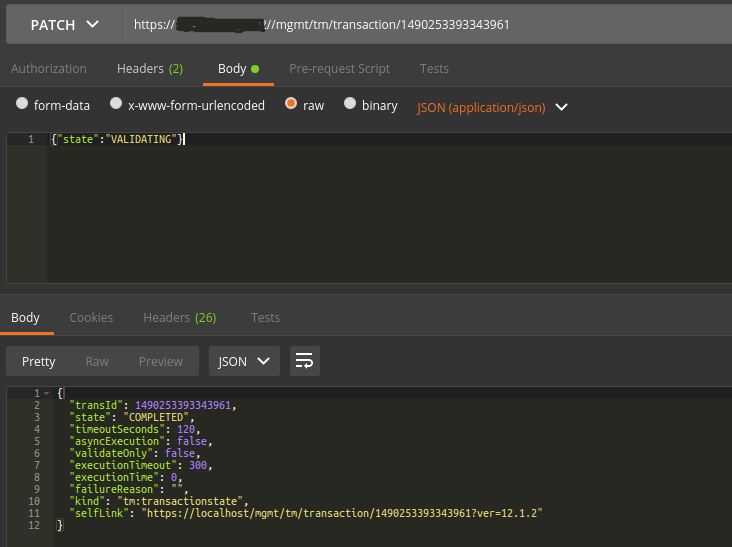
Task: Click the request URL input field
Action: click(x=420, y=24)
